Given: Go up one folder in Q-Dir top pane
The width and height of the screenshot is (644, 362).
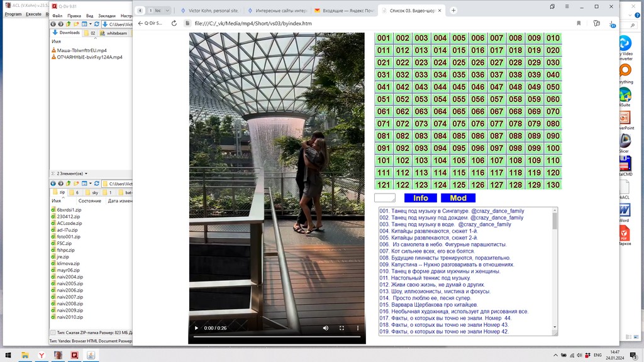Looking at the screenshot, I should point(68,25).
